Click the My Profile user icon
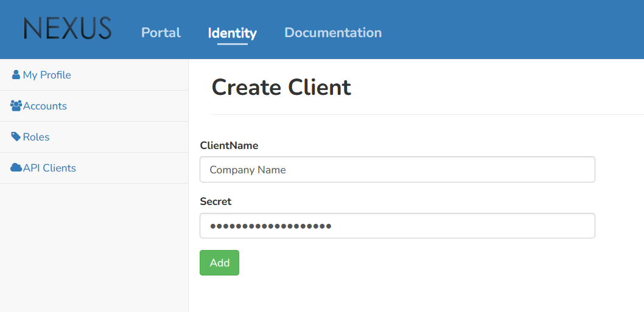The image size is (644, 312). 16,75
